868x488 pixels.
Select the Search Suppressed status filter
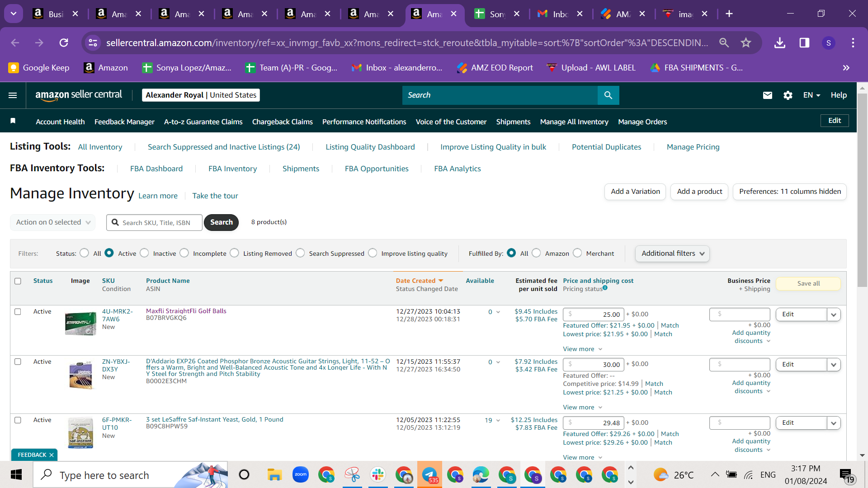[300, 253]
